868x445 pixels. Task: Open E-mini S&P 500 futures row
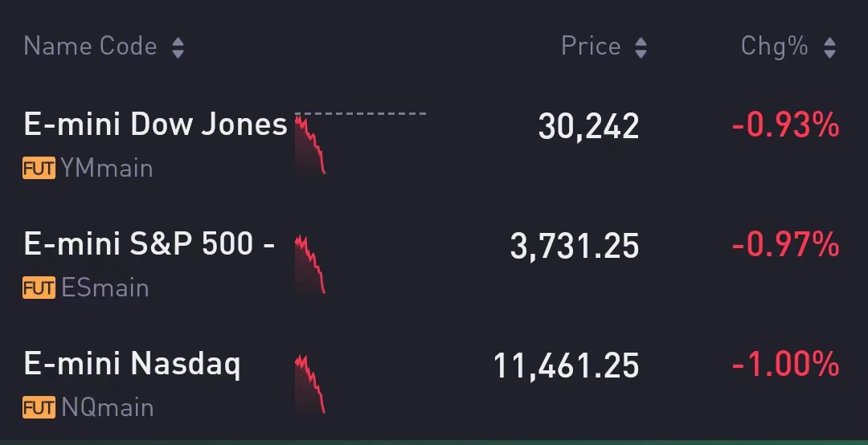click(x=434, y=264)
